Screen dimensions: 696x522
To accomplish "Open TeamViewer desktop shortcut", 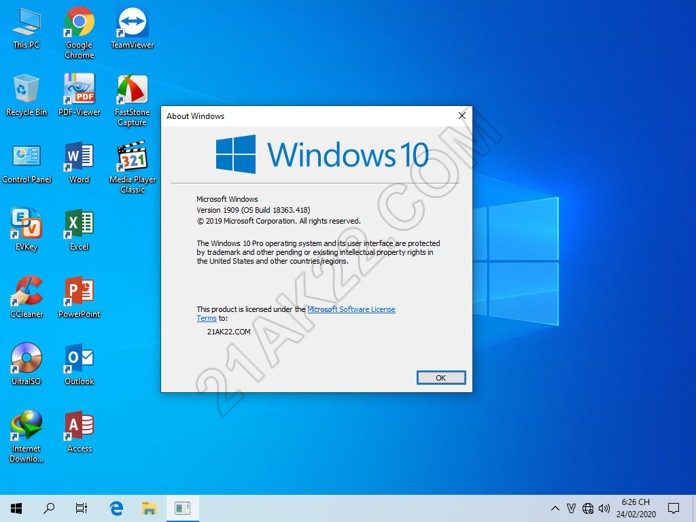I will [x=132, y=27].
